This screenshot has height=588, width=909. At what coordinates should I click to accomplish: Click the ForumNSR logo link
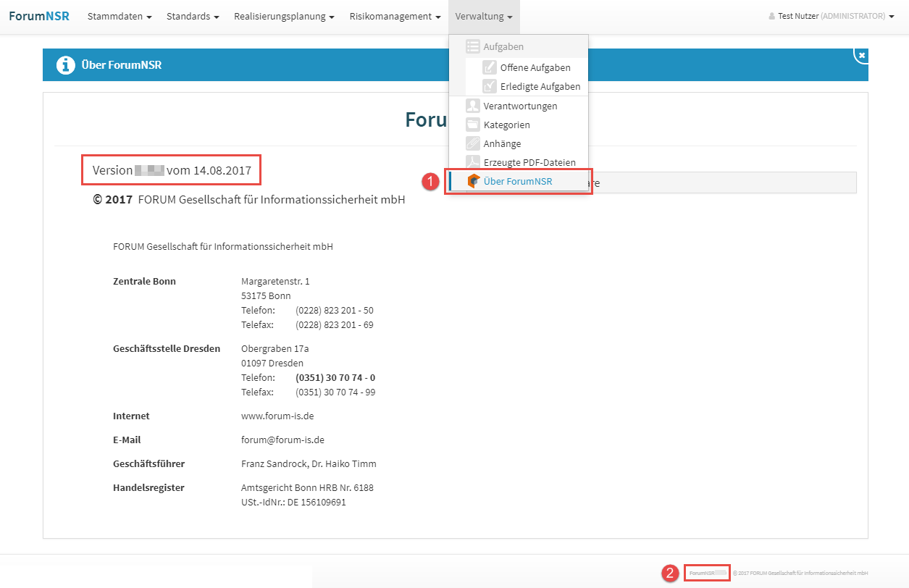[x=39, y=16]
